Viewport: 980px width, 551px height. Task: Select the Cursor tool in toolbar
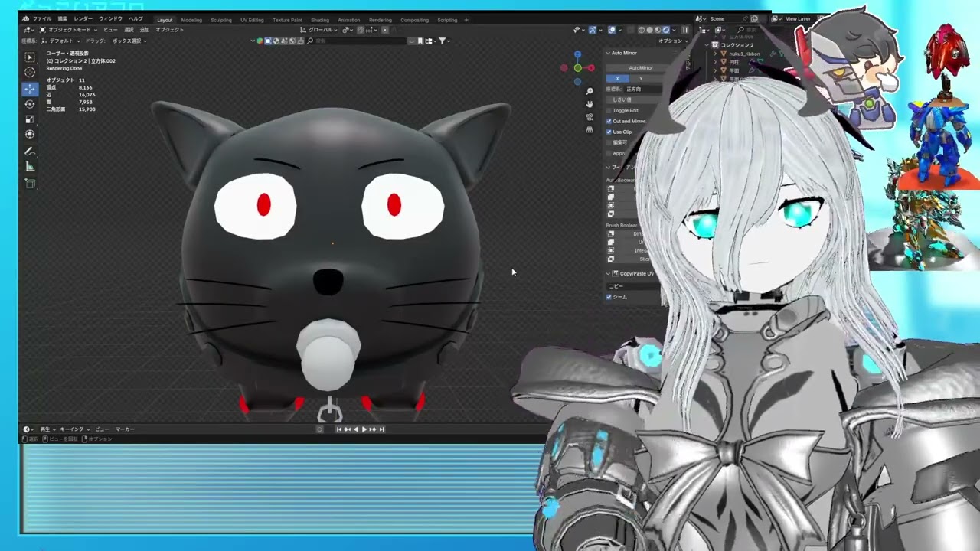click(30, 72)
